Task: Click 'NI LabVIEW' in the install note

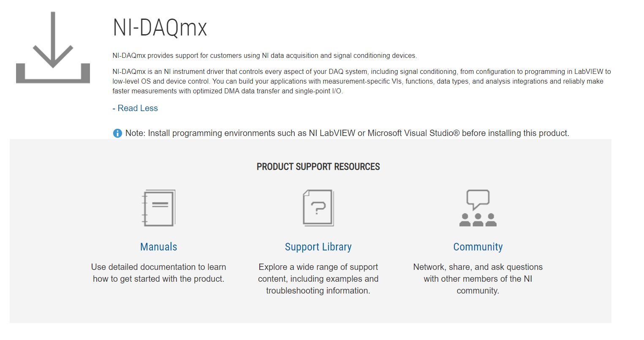Action: (332, 133)
